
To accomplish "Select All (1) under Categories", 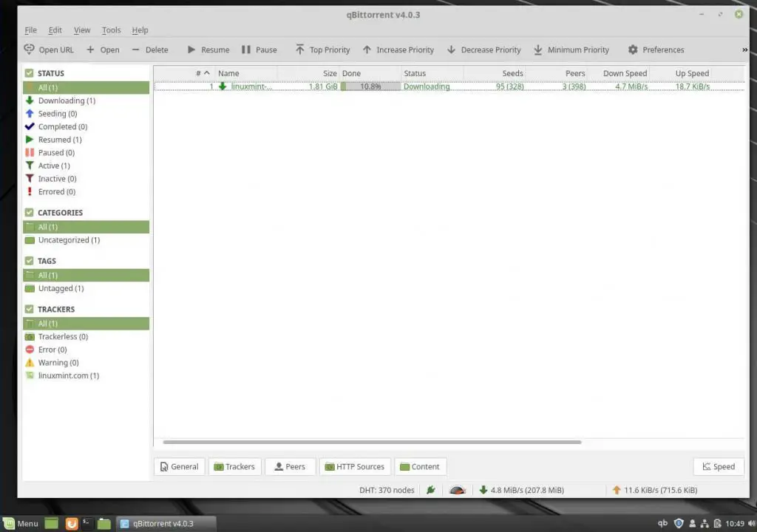I will (x=86, y=227).
